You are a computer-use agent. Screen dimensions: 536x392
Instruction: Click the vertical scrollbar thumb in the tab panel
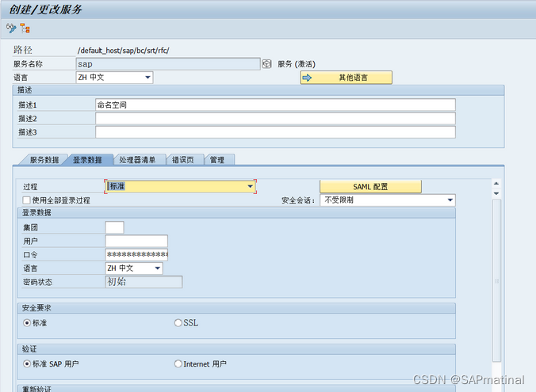[496, 280]
